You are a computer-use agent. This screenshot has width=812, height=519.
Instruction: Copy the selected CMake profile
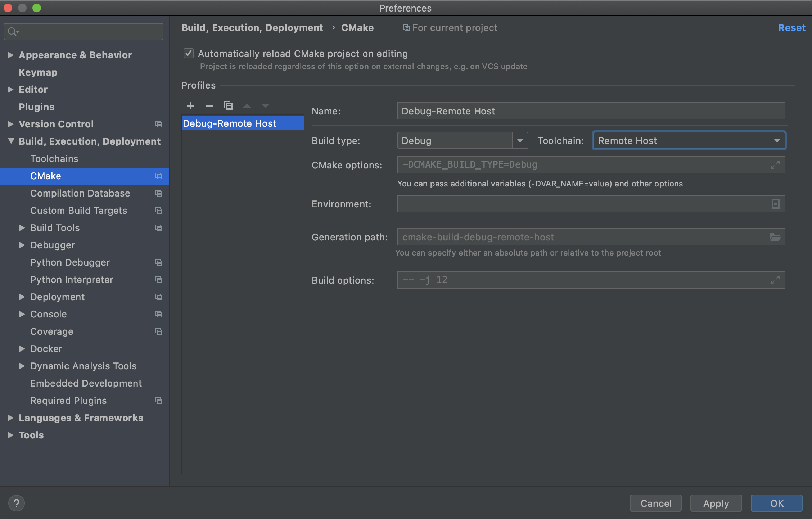228,105
